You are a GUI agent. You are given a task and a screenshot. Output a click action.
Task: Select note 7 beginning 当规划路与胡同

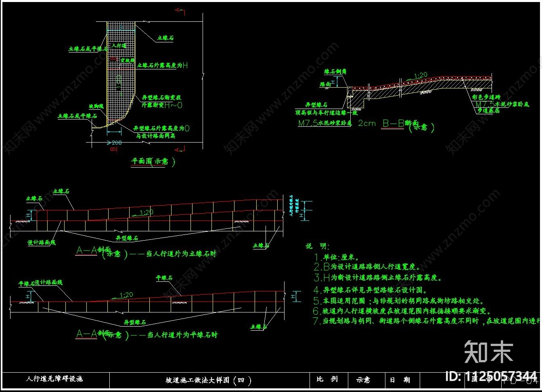pyautogui.click(x=427, y=321)
